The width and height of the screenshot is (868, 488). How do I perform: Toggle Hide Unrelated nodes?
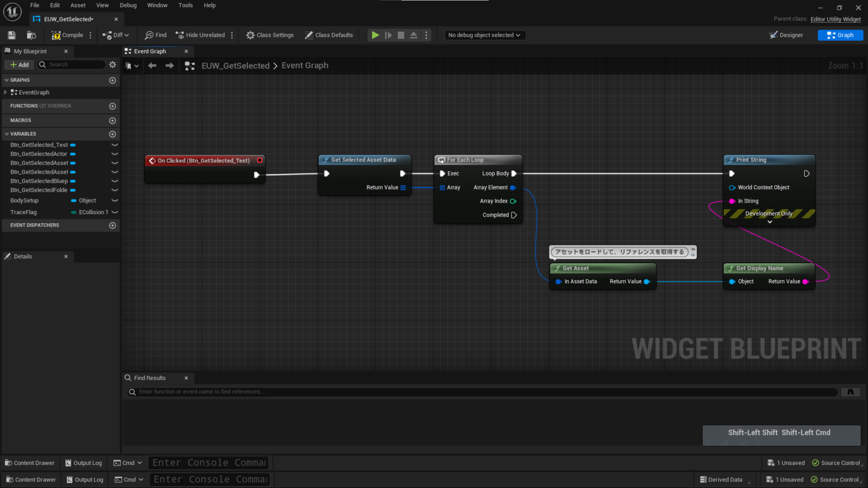pyautogui.click(x=201, y=34)
